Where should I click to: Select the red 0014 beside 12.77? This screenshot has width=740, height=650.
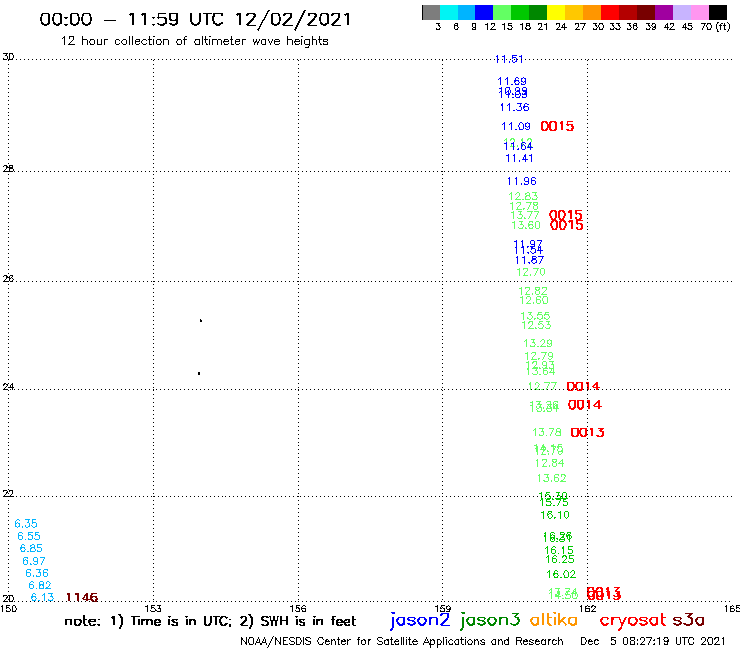click(583, 387)
